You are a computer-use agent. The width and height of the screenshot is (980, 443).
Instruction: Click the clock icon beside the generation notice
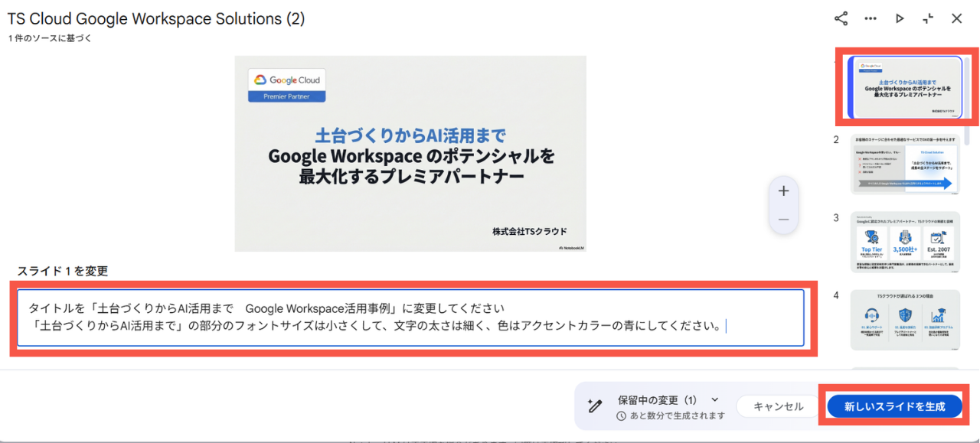point(622,416)
